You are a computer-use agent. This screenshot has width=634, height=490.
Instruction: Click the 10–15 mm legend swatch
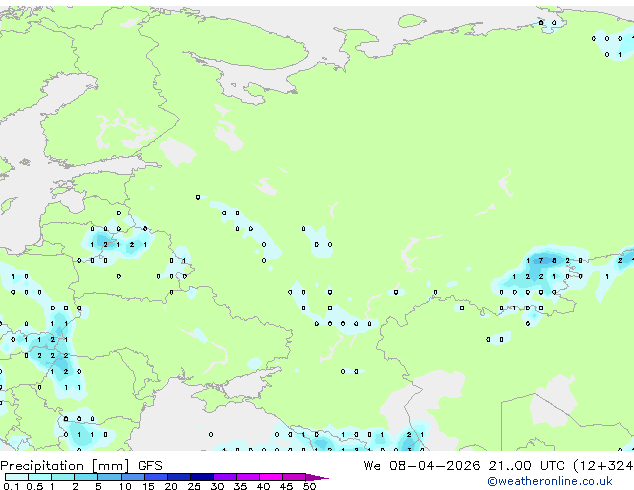pyautogui.click(x=133, y=477)
